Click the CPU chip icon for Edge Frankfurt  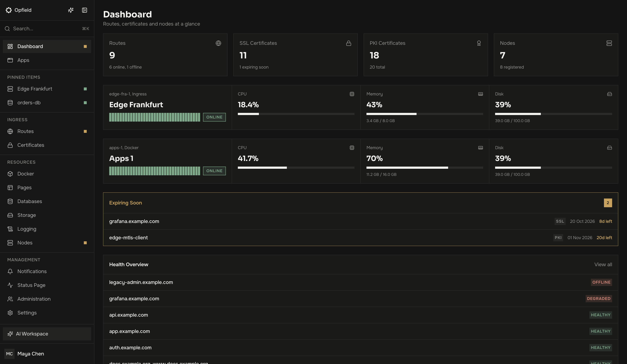point(352,94)
